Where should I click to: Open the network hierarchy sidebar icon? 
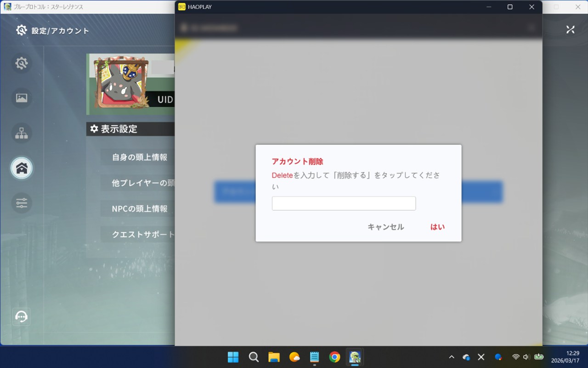point(22,133)
